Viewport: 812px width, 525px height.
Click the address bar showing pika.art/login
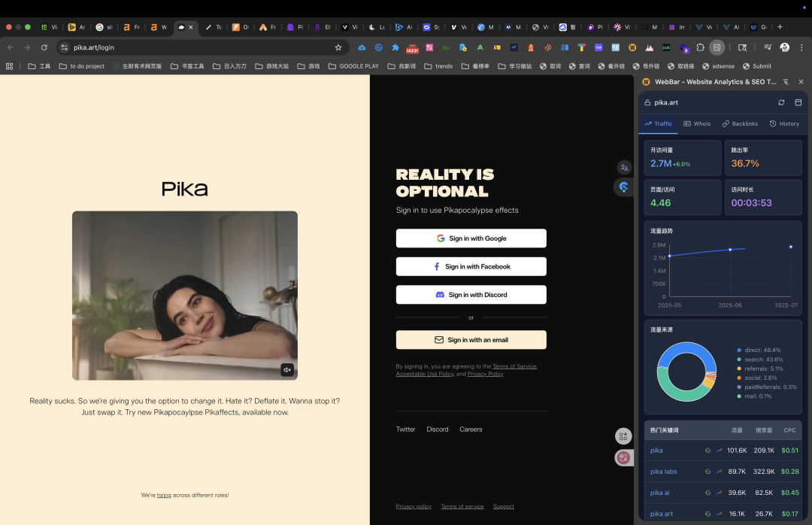click(x=202, y=47)
